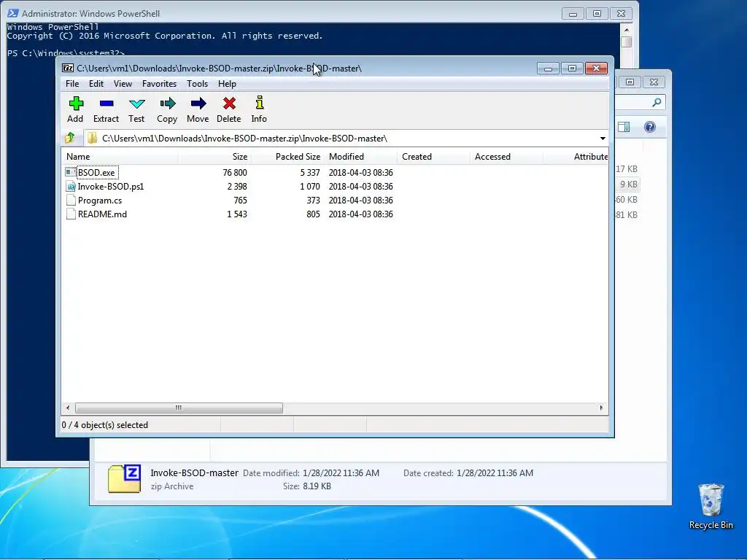Sort by the Accessed column header
This screenshot has width=747, height=560.
coord(506,157)
